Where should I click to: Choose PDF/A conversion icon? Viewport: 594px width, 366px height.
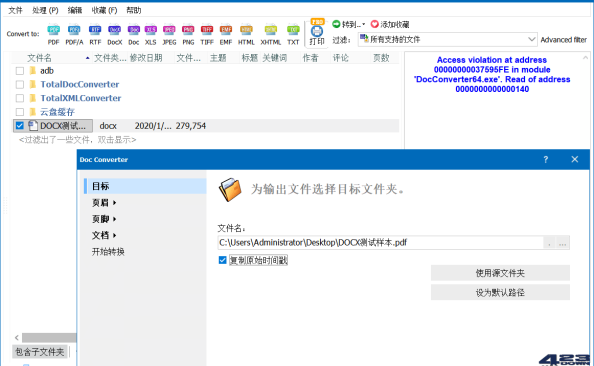(74, 34)
